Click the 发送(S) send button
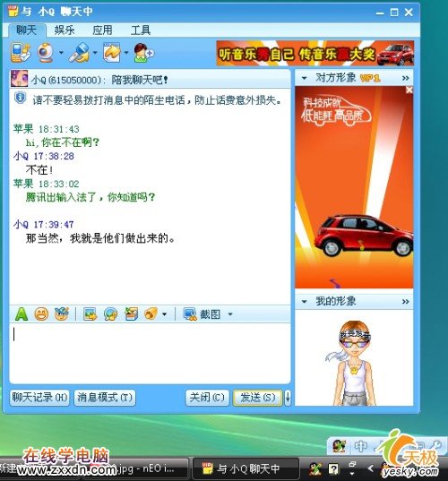The width and height of the screenshot is (448, 481). [258, 398]
